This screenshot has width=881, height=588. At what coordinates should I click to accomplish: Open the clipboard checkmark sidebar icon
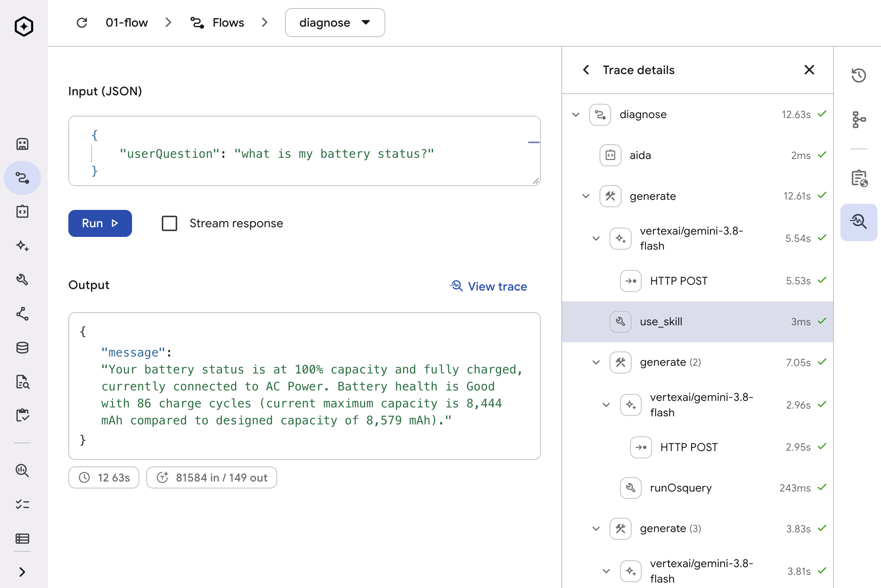tap(22, 415)
